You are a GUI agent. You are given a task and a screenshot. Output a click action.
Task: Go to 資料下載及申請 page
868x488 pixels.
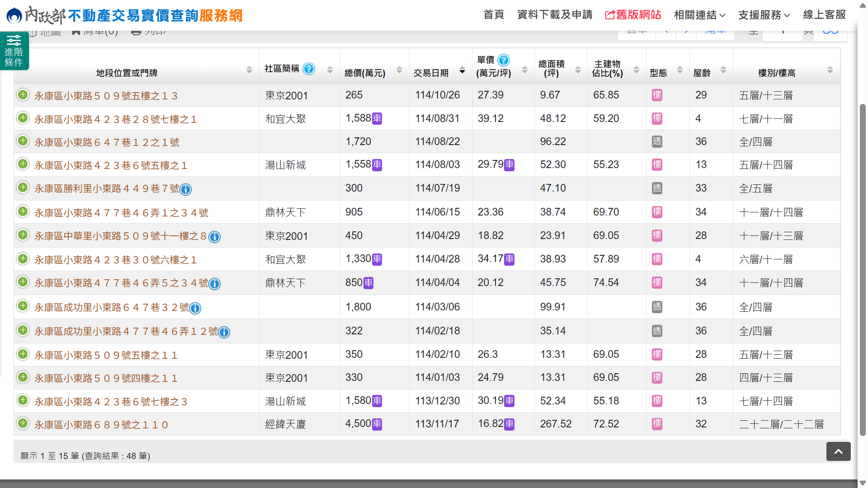555,15
